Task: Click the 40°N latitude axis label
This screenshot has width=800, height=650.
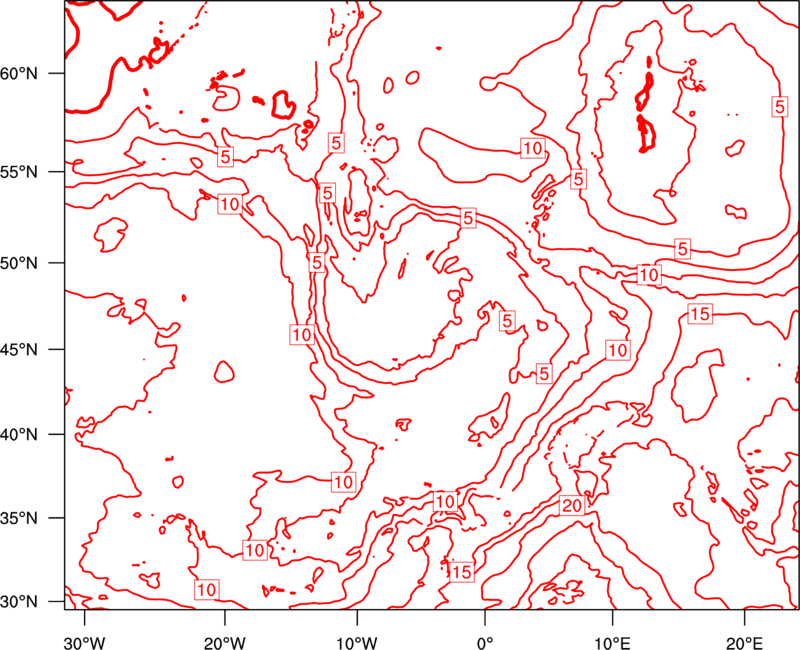Action: (x=19, y=435)
